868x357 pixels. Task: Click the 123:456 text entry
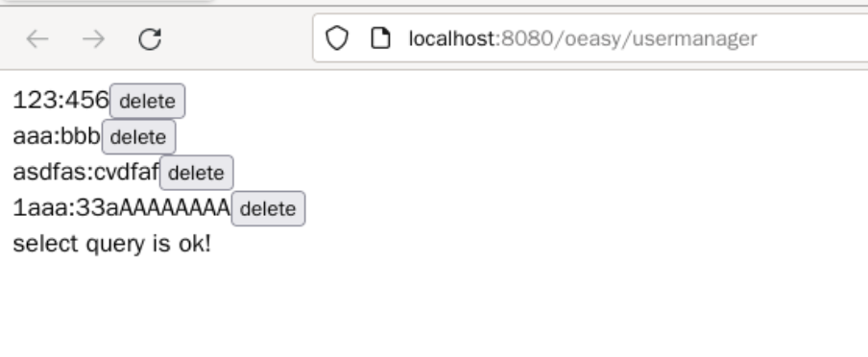coord(60,101)
